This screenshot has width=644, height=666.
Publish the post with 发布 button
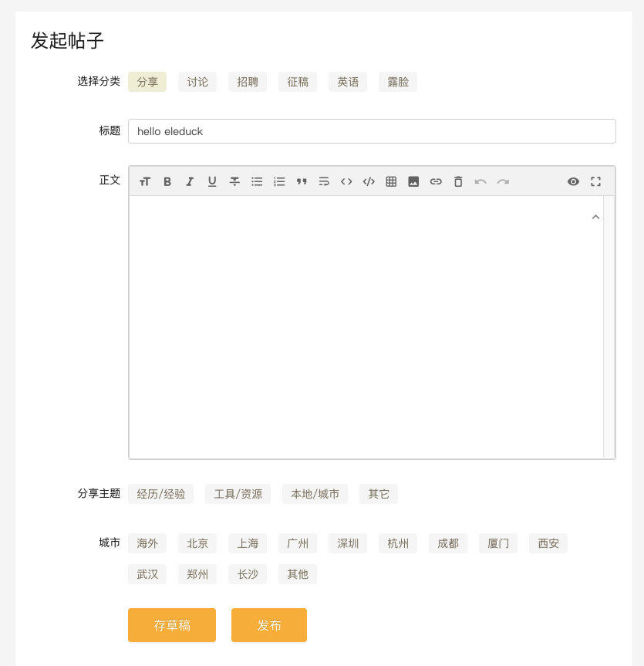(x=269, y=625)
